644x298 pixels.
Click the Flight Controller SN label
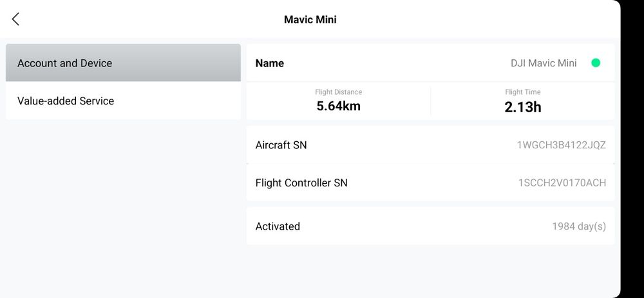click(x=301, y=183)
